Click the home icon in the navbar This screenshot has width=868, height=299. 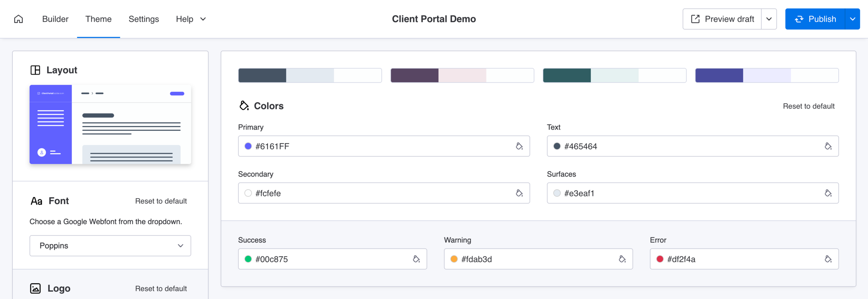coord(18,19)
